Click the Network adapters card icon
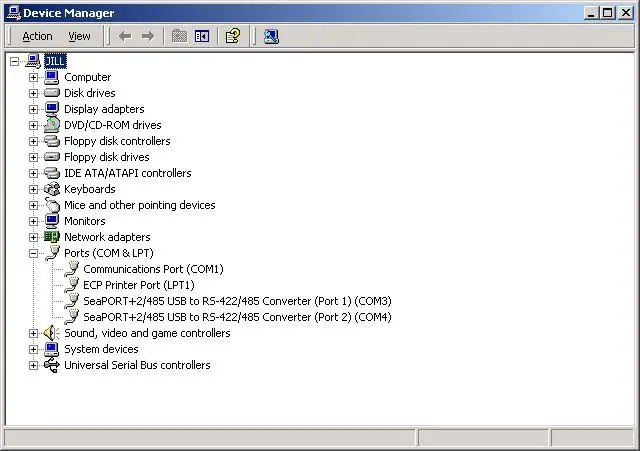The width and height of the screenshot is (640, 451). (52, 237)
